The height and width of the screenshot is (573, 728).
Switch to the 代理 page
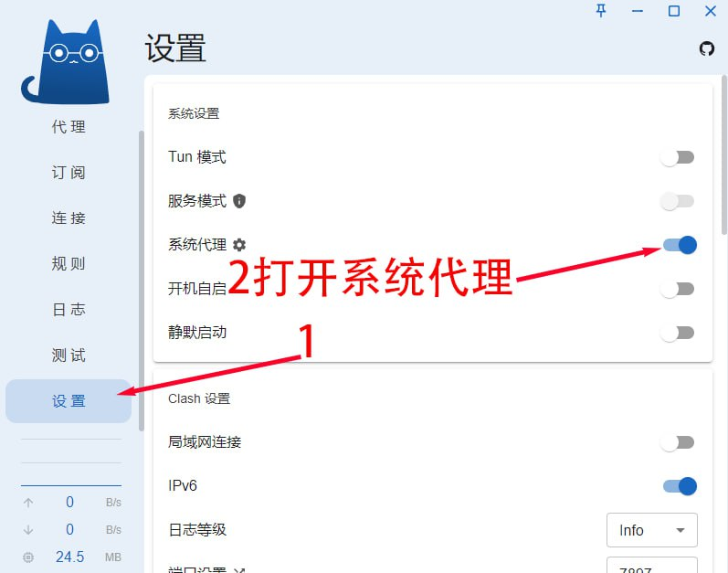[x=69, y=126]
